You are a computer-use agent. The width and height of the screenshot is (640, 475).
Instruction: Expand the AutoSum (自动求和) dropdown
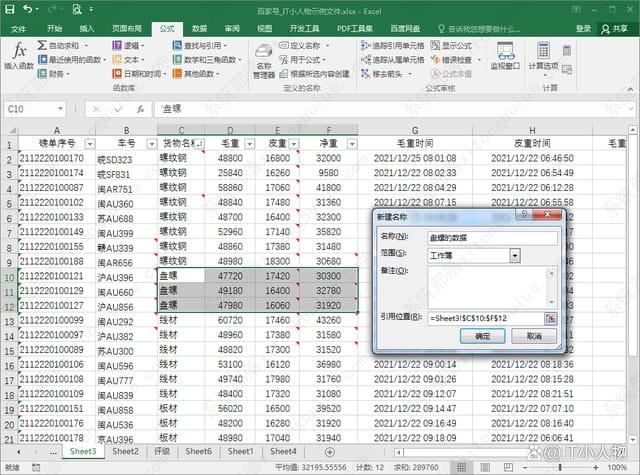point(86,45)
